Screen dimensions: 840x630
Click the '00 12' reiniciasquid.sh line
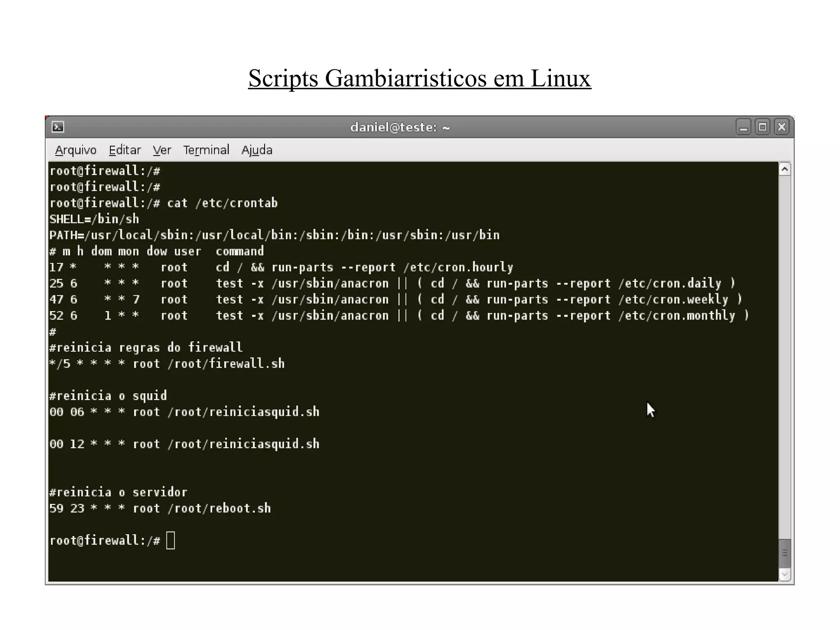184,444
